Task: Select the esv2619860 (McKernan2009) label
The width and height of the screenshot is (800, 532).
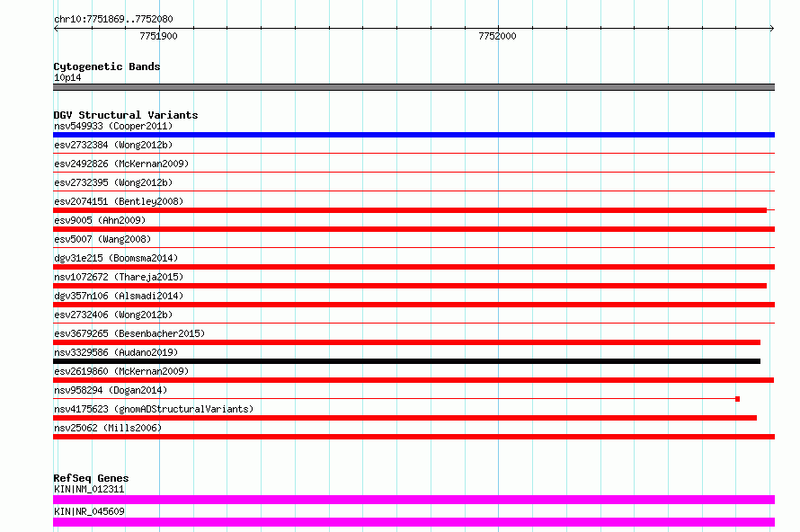Action: [x=121, y=371]
